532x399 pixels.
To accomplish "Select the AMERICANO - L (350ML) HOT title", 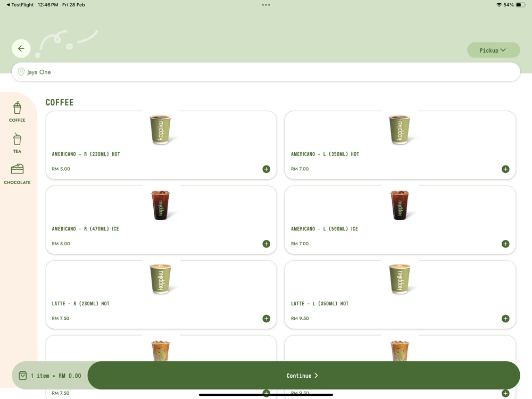I will click(x=325, y=154).
